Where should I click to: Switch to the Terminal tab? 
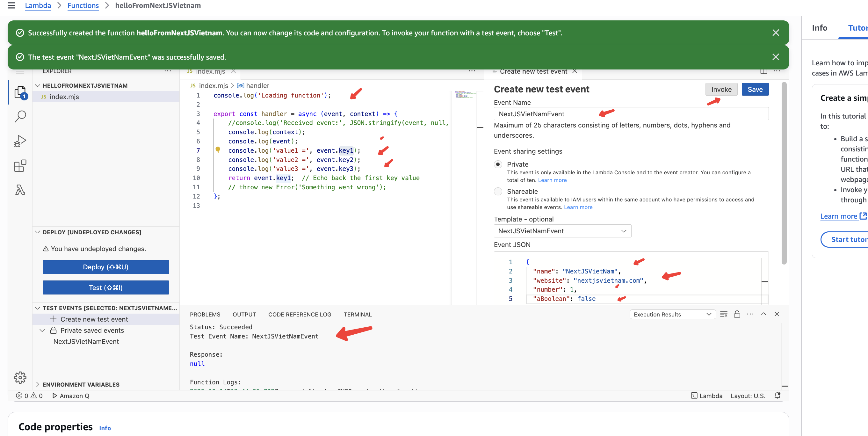(x=357, y=314)
